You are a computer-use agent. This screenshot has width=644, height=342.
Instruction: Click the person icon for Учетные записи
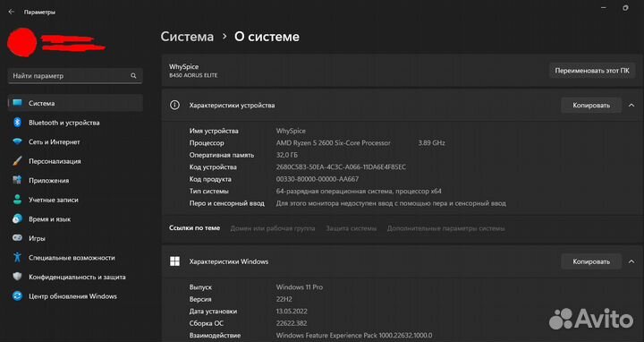tap(17, 200)
